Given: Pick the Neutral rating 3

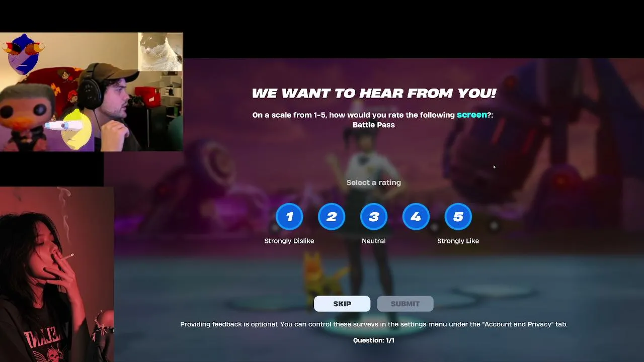Looking at the screenshot, I should [x=374, y=217].
